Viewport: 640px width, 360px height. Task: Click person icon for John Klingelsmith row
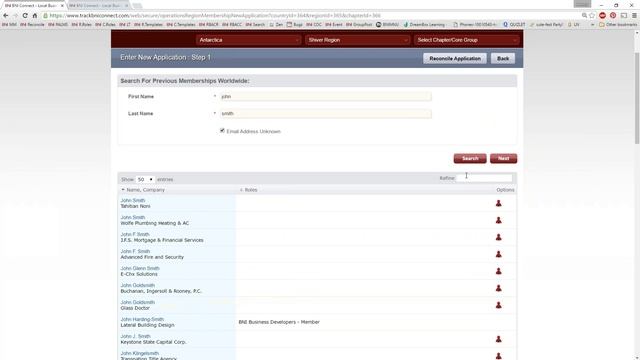tap(498, 356)
